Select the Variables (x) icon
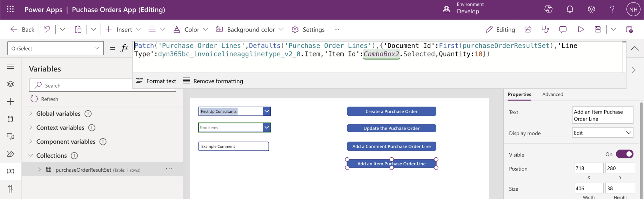Viewport: 644px width, 199px height. coord(11,171)
